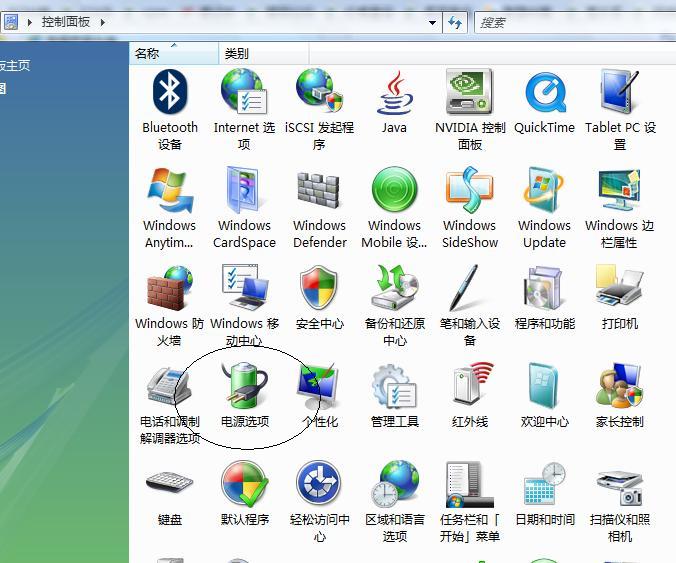Sort items by 类别 column header
The image size is (676, 563).
click(264, 53)
